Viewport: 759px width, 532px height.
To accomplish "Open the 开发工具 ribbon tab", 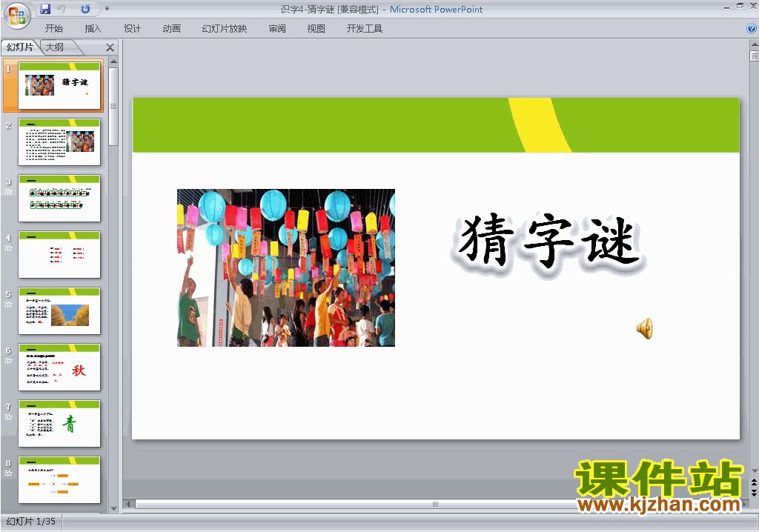I will 365,29.
